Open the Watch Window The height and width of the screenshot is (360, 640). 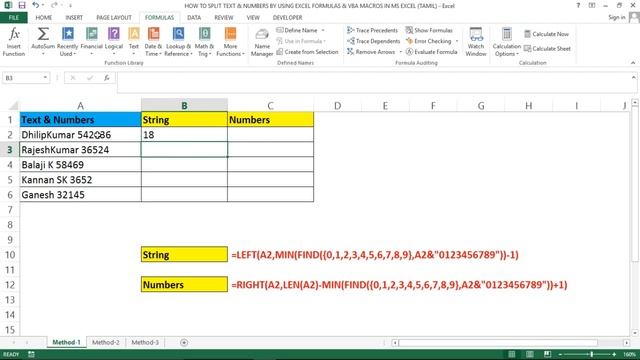coord(476,42)
